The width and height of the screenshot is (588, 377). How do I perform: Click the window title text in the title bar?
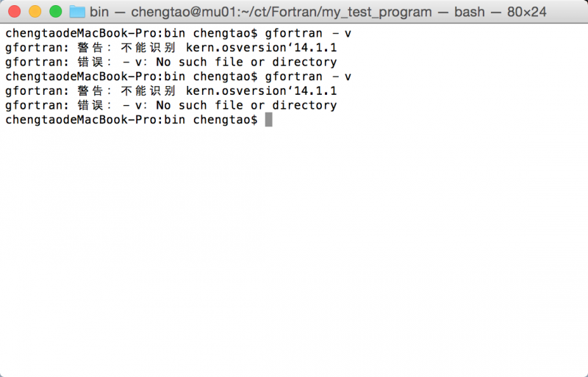pos(318,12)
